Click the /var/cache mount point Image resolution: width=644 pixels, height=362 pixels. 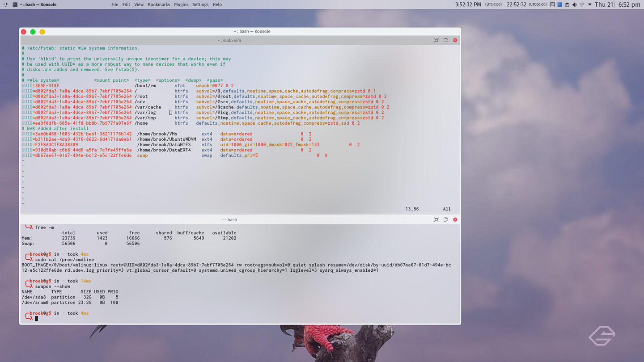pyautogui.click(x=148, y=107)
